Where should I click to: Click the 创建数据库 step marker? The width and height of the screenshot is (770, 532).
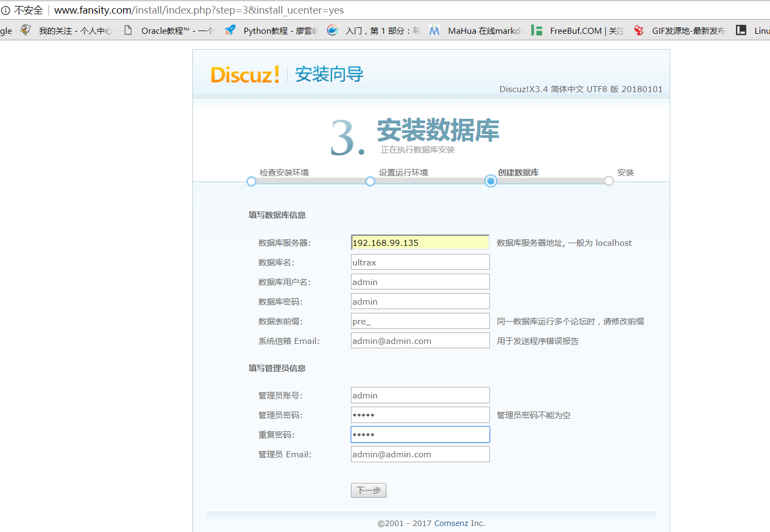click(x=491, y=181)
